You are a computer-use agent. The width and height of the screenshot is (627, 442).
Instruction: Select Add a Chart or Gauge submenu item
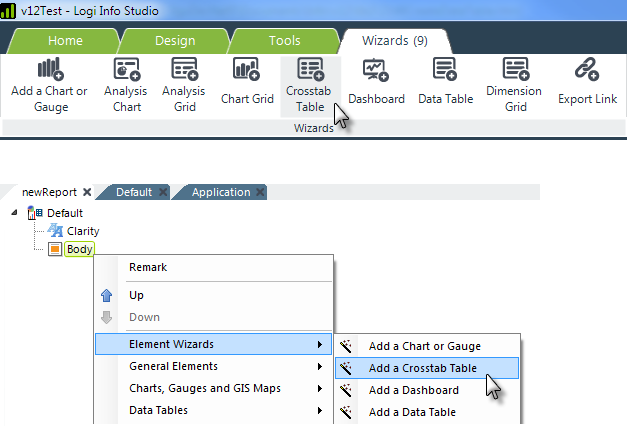(x=427, y=346)
